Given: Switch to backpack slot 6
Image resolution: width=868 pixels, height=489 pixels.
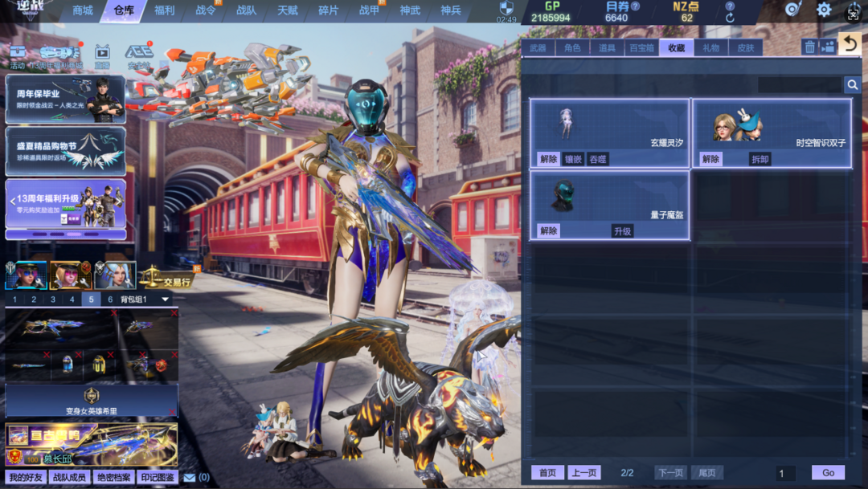Looking at the screenshot, I should (x=110, y=300).
